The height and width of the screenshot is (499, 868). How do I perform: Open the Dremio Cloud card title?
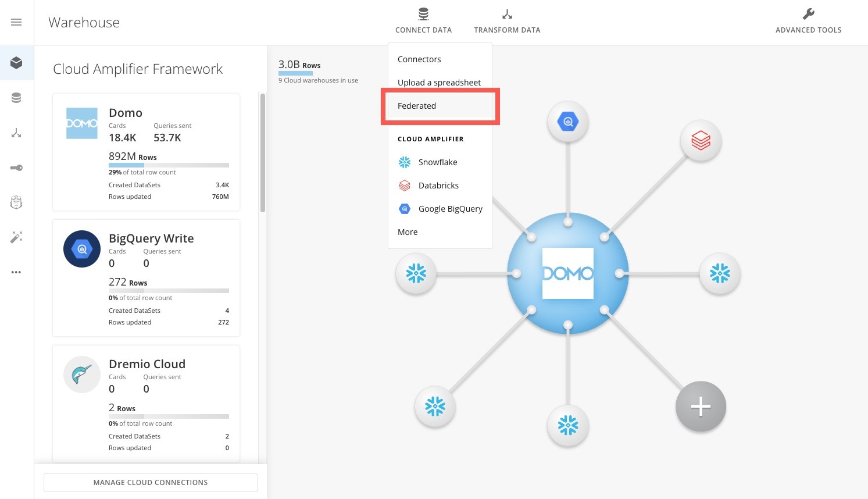147,364
